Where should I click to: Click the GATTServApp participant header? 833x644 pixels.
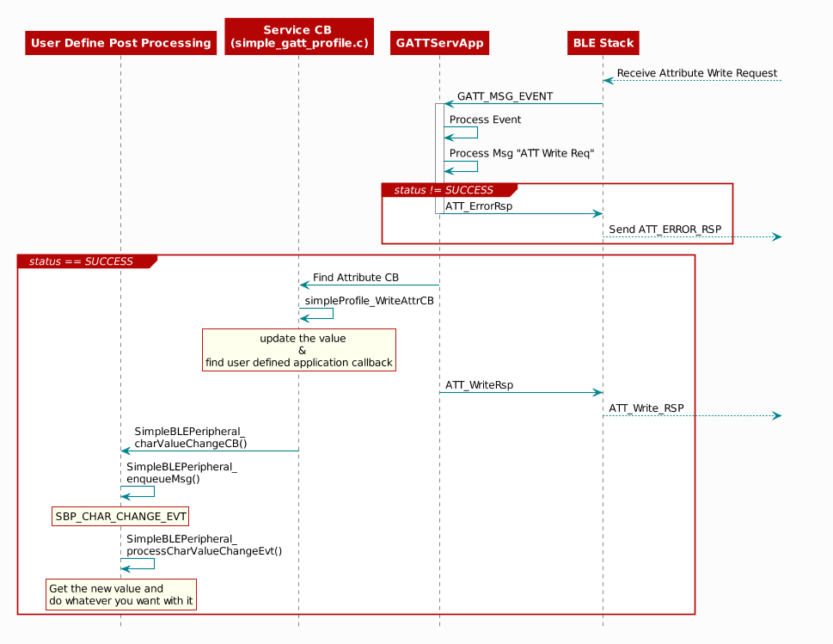pyautogui.click(x=439, y=43)
